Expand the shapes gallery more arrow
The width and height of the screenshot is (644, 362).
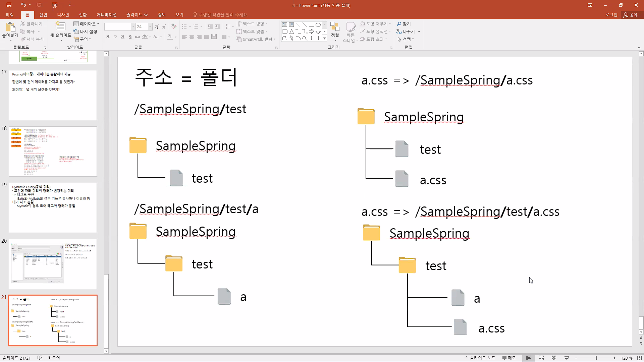pos(324,39)
